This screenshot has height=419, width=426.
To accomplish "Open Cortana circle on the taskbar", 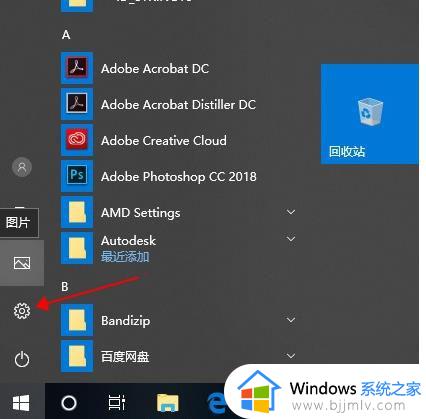I will (x=69, y=403).
